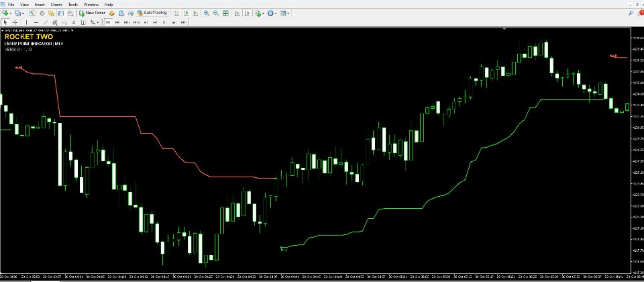Switch to M30 timeframe

136,22
